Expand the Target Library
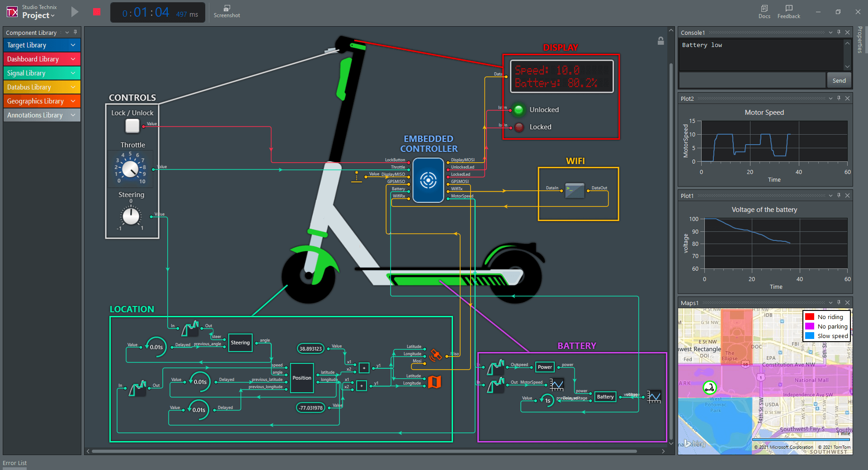Screen dimensions: 868x470 tap(42, 45)
